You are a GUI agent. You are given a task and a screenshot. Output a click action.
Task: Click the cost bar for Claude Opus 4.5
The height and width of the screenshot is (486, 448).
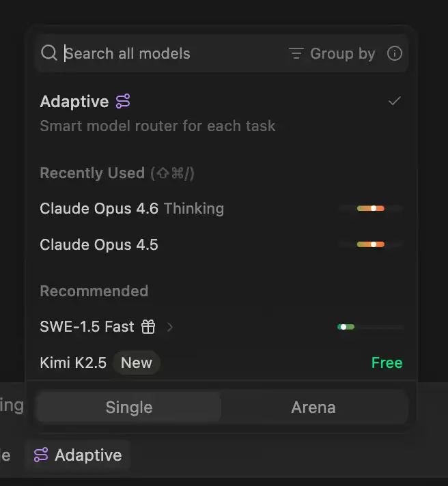(x=371, y=244)
